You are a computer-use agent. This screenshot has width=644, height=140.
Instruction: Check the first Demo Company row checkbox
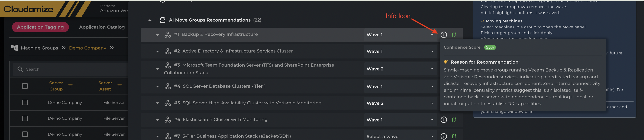click(x=25, y=102)
